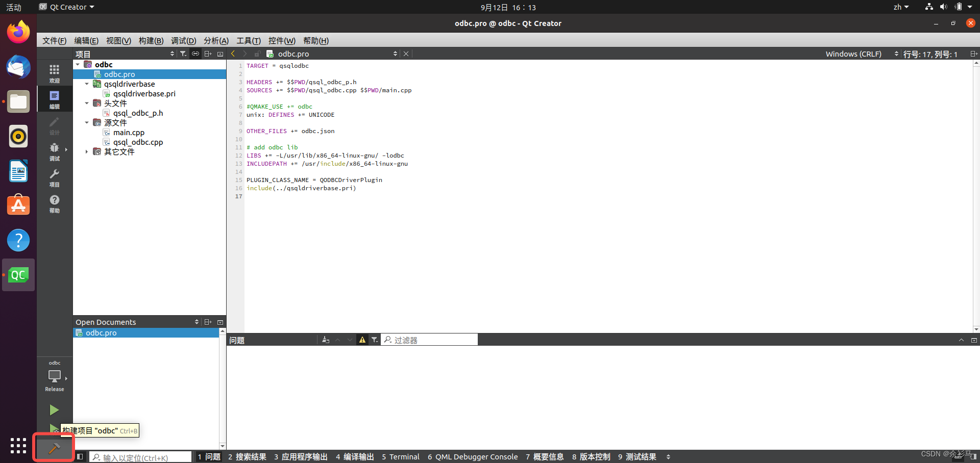This screenshot has width=980, height=463.
Task: Clear issues with the broom icon
Action: pos(326,340)
